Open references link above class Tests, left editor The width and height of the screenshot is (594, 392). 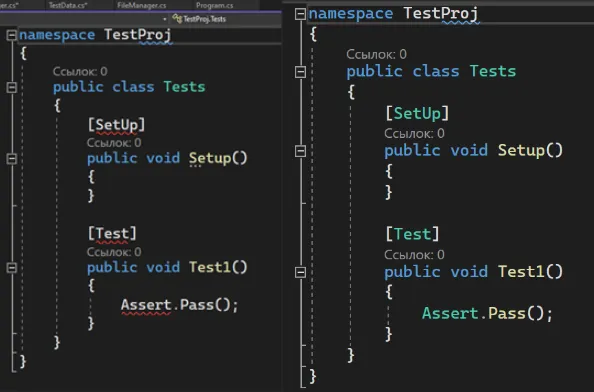tap(80, 71)
